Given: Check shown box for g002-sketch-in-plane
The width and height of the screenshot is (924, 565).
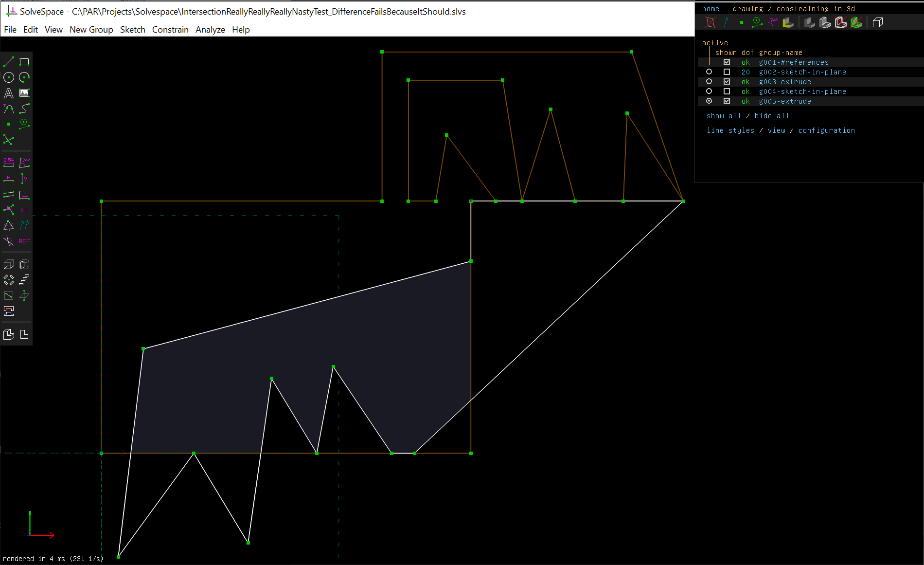Looking at the screenshot, I should point(727,72).
